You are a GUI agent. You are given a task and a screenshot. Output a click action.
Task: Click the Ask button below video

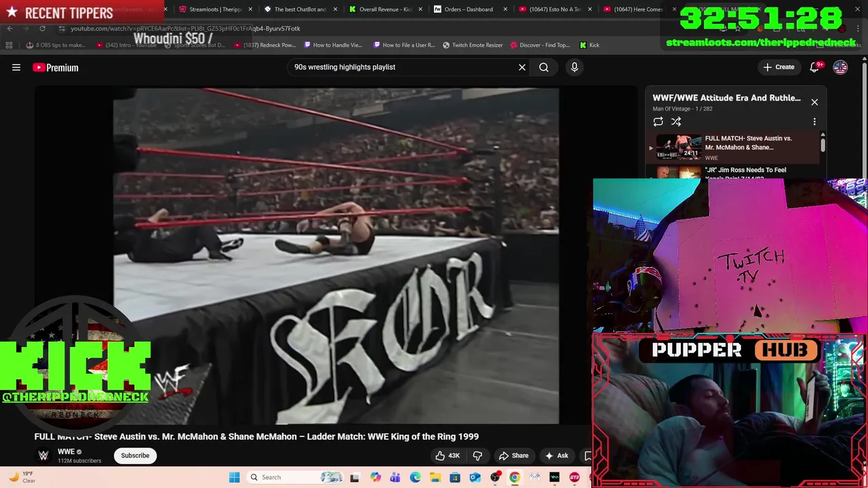click(557, 455)
